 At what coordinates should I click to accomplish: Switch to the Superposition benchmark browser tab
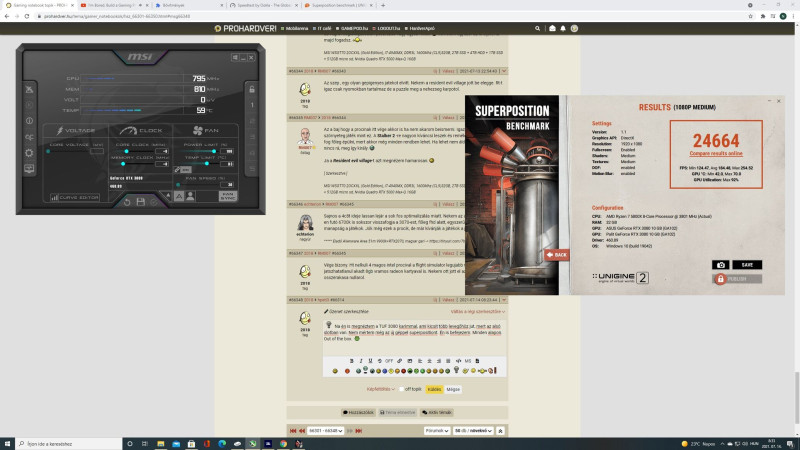click(x=338, y=5)
